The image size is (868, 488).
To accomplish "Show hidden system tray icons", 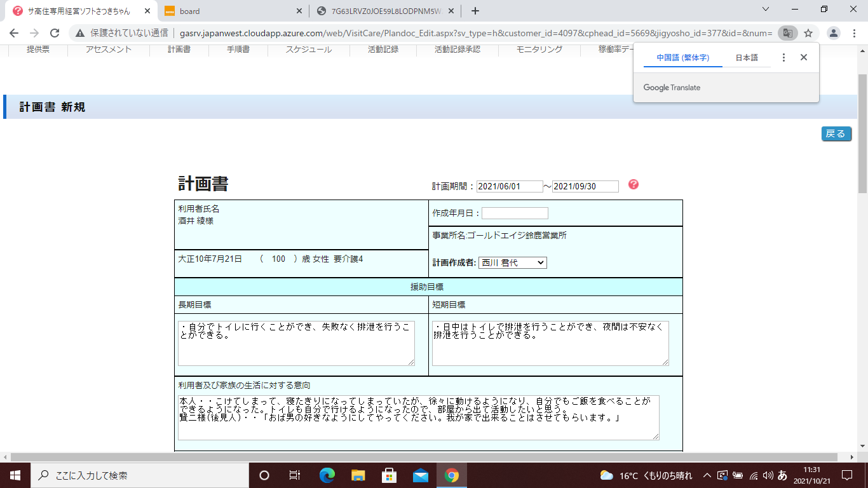I will 707,475.
